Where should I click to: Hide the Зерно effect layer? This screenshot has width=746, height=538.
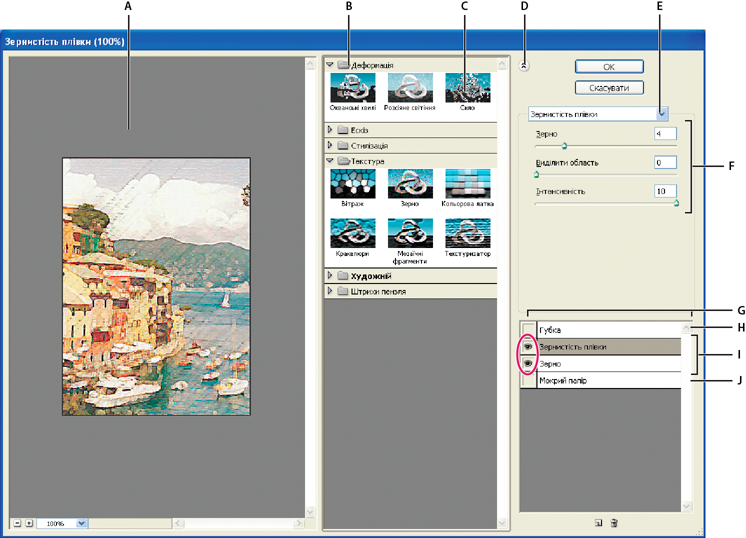[x=528, y=364]
